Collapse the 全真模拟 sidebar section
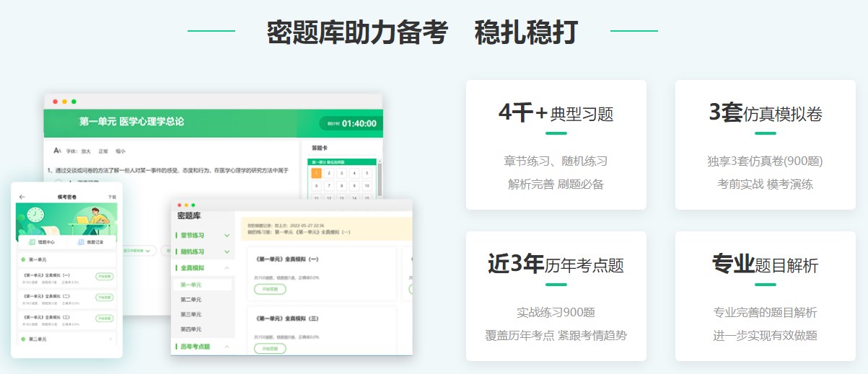 (227, 268)
